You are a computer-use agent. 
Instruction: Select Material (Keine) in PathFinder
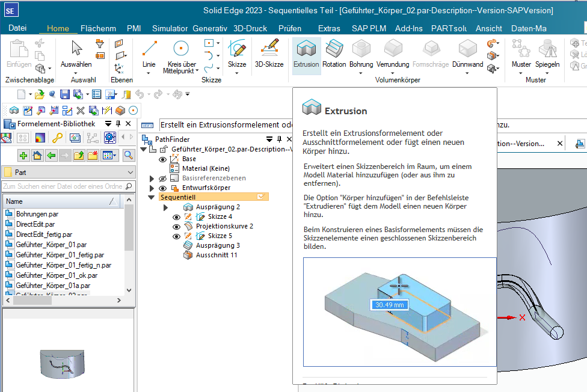pyautogui.click(x=206, y=168)
